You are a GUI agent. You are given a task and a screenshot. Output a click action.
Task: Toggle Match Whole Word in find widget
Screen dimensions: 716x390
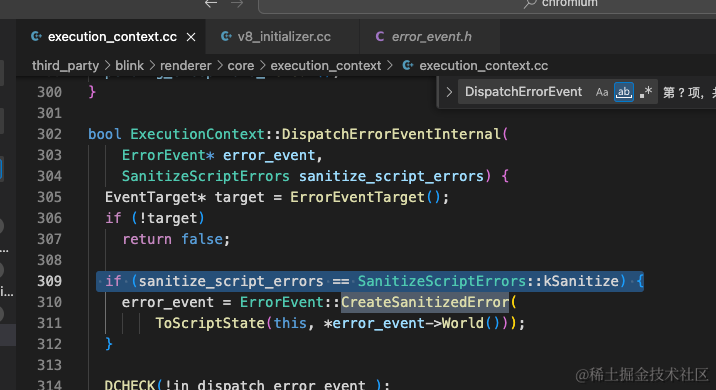pyautogui.click(x=624, y=92)
